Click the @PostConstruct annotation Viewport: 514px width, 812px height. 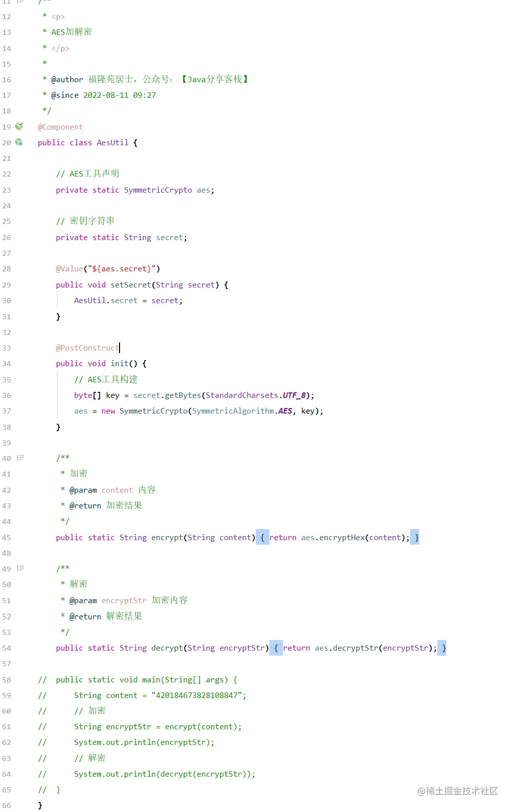point(87,348)
